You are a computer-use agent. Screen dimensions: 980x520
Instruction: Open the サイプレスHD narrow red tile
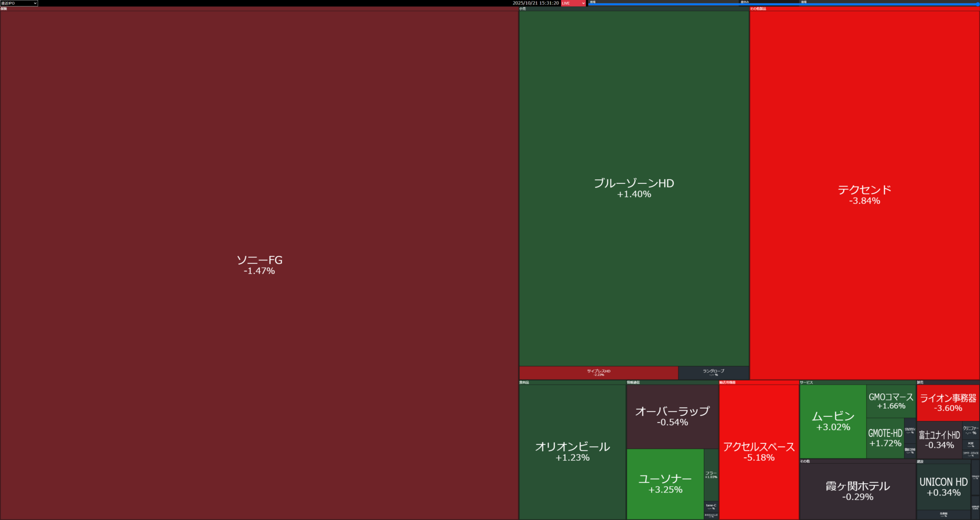pos(598,373)
